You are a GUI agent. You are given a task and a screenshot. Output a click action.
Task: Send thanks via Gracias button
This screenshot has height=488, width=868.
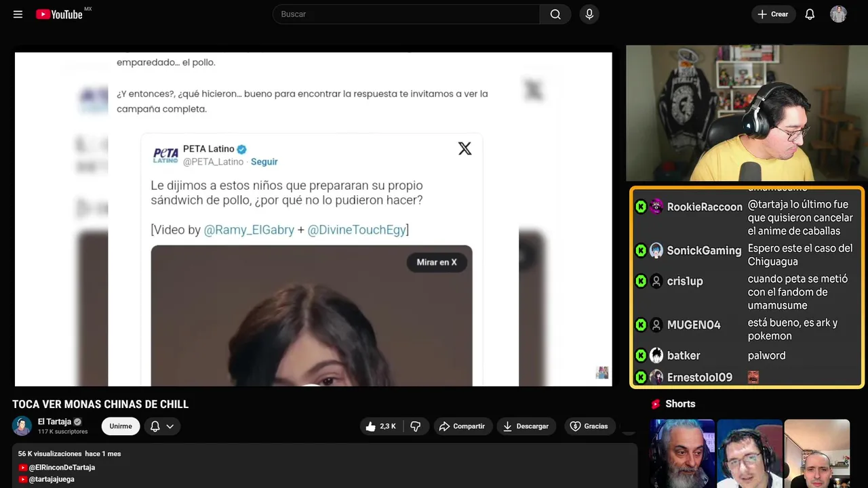(x=589, y=426)
